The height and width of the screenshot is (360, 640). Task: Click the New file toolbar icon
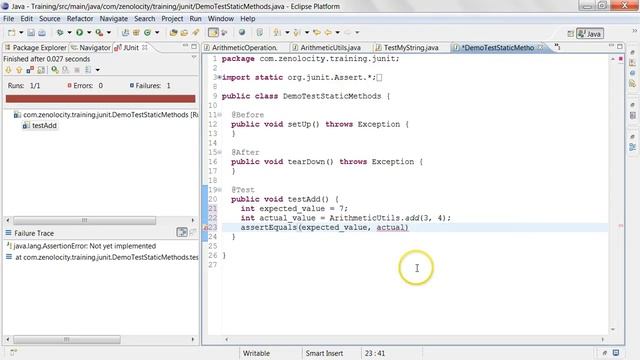coord(11,33)
